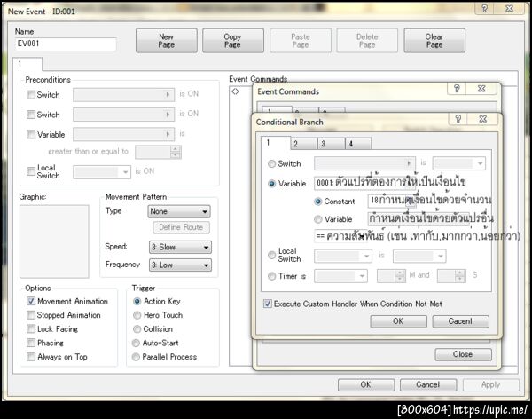Click Cancel in the New Event window
This screenshot has height=419, width=532.
pyautogui.click(x=428, y=384)
